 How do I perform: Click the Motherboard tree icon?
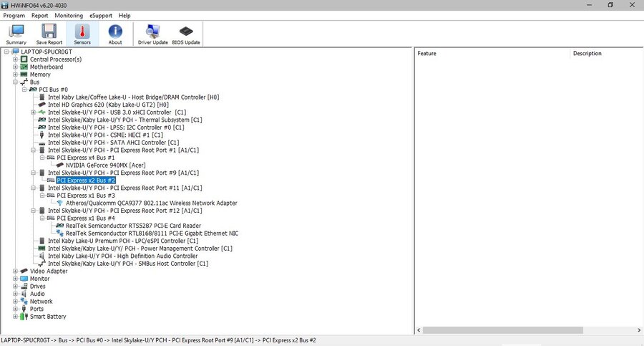24,67
